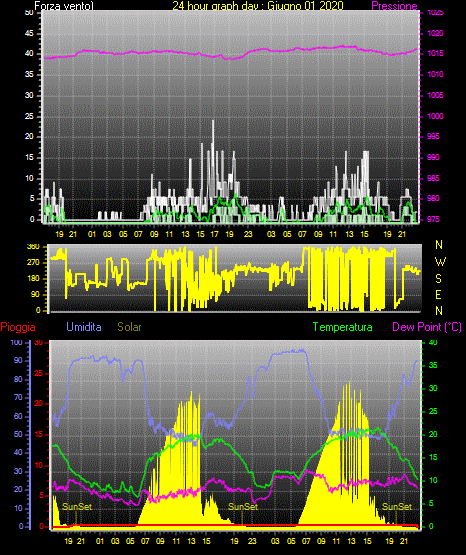Click the 17 hour tick on wind chart
466x555 pixels.
pos(214,234)
